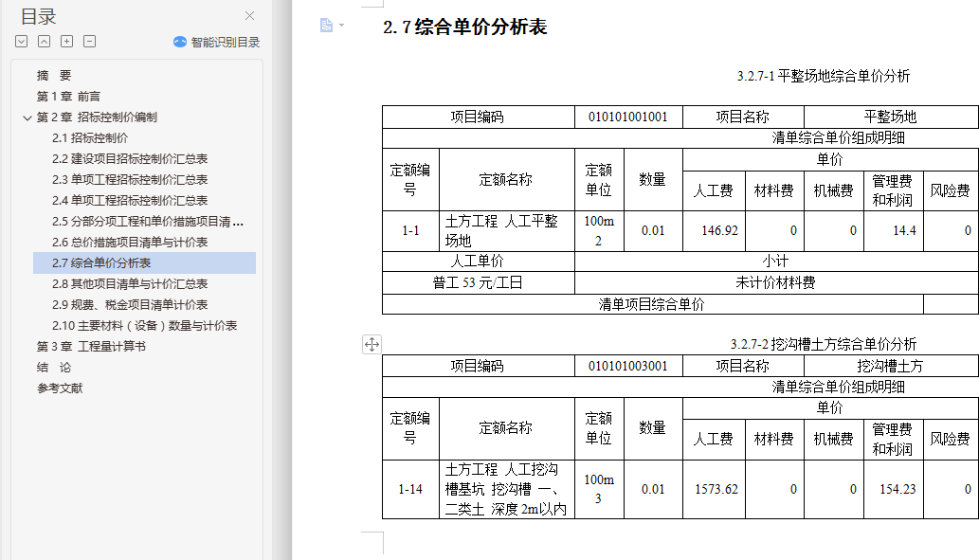The image size is (979, 560).
Task: Open 2.4 单项工程招标控制价汇总表
Action: pos(130,200)
